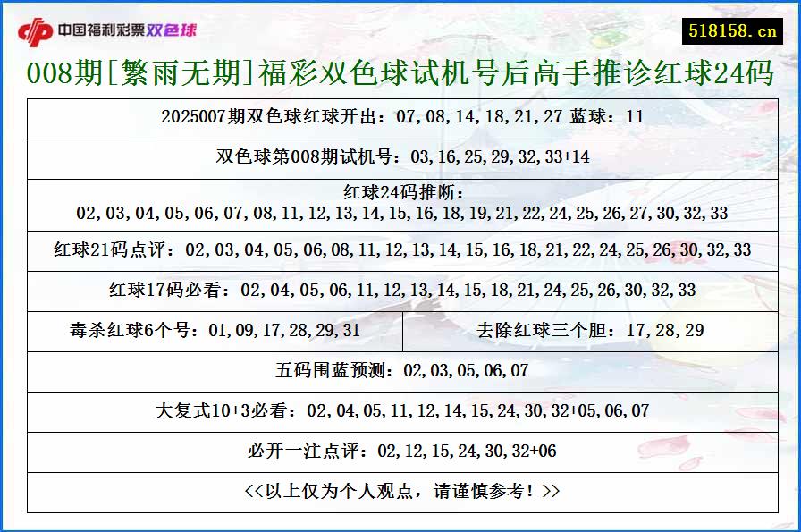Image resolution: width=801 pixels, height=532 pixels.
Task: Click the 红球17码必看 row
Action: pyautogui.click(x=400, y=290)
